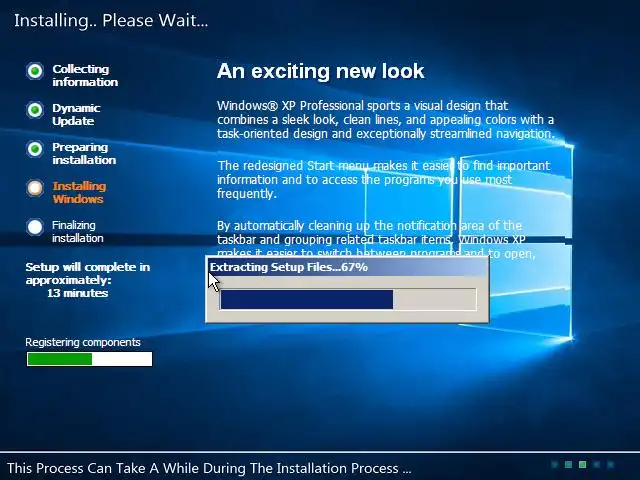
Task: Click 'Setup will complete in approximately' text
Action: [x=88, y=273]
